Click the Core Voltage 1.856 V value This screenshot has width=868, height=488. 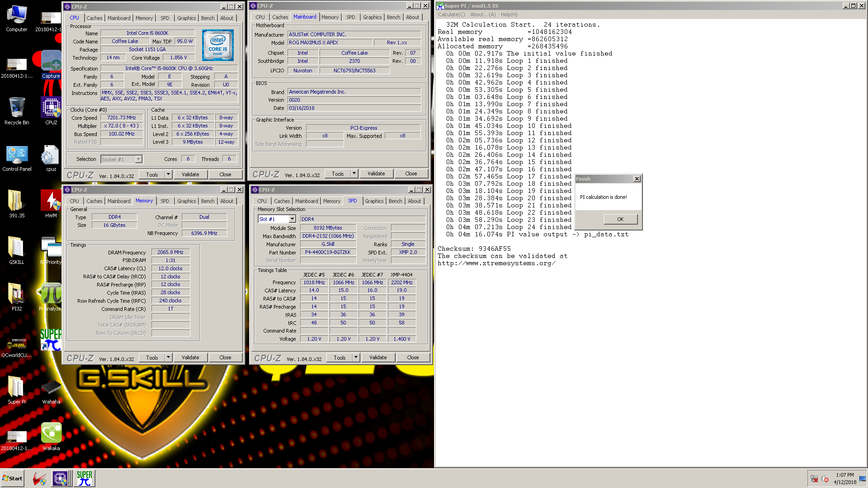point(178,57)
